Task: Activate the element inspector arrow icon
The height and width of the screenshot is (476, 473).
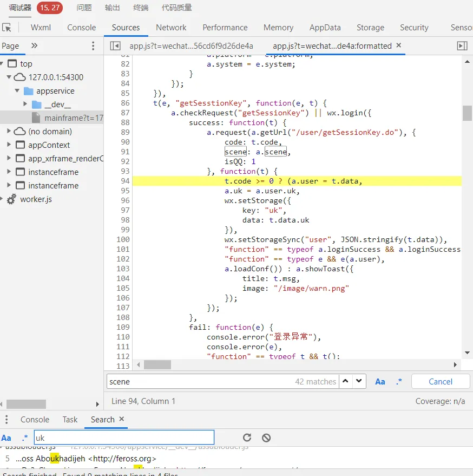Action: pos(6,28)
